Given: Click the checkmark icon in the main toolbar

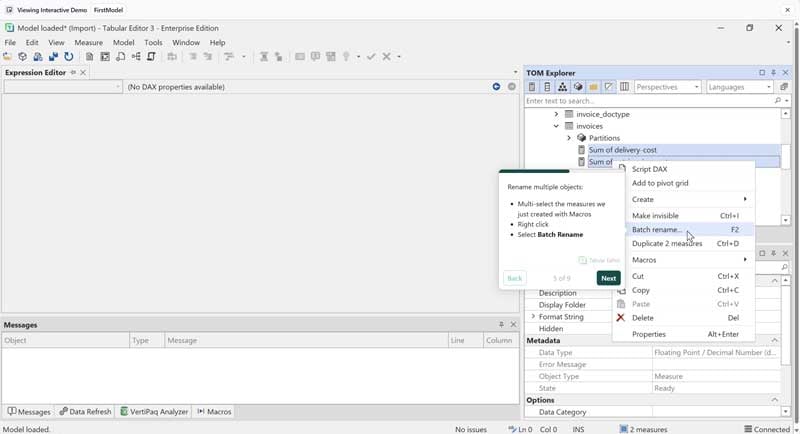Looking at the screenshot, I should click(x=371, y=57).
